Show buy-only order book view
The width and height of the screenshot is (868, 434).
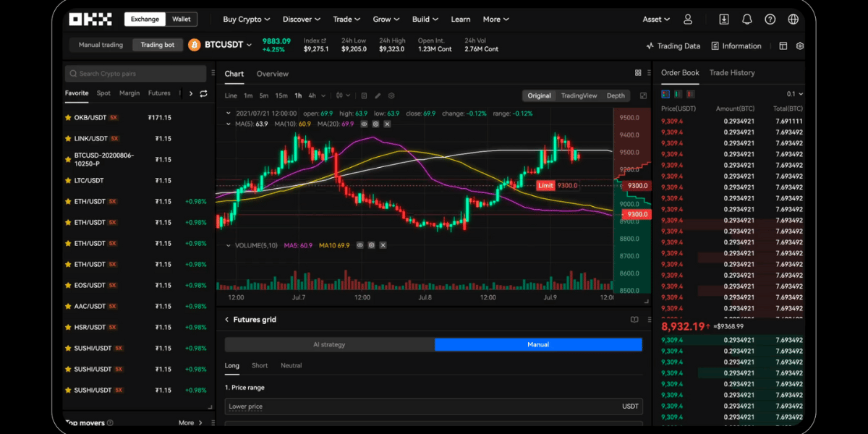677,94
